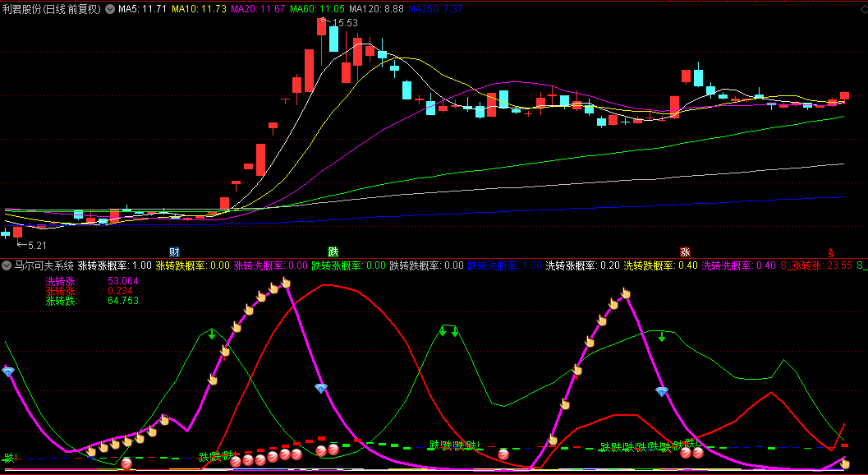Click the lone red ball between the two magenta waves
868x475 pixels.
(x=503, y=454)
